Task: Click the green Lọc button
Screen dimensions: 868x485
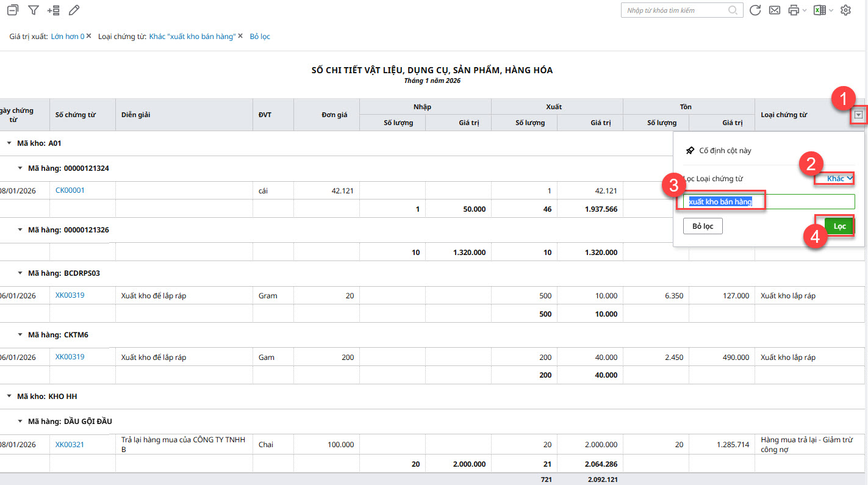Action: point(839,226)
